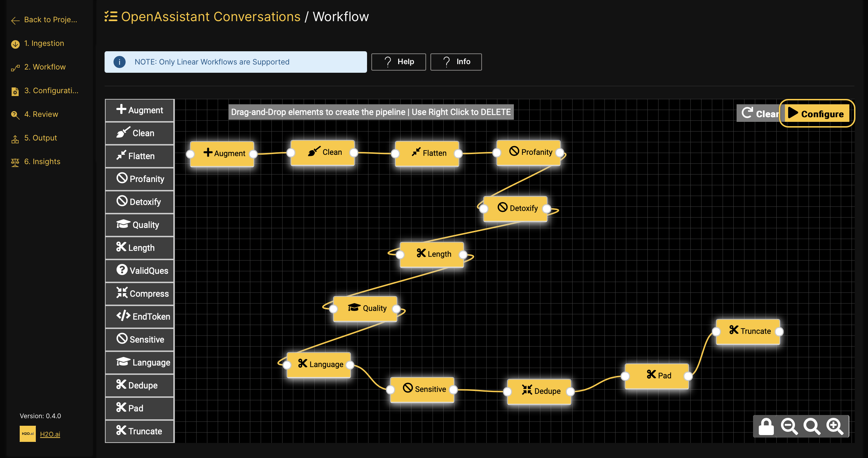
Task: Select the Clean brush element
Action: click(x=139, y=133)
